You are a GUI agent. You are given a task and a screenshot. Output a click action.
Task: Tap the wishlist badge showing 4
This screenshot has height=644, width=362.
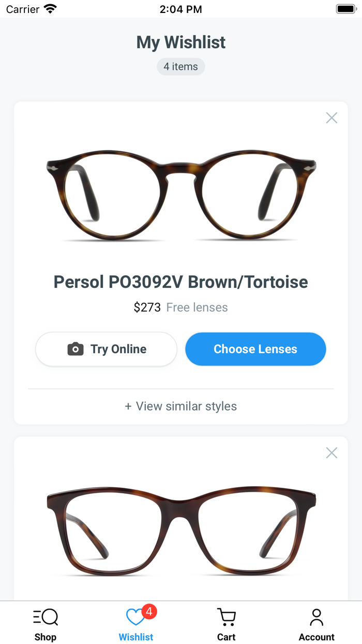[149, 612]
